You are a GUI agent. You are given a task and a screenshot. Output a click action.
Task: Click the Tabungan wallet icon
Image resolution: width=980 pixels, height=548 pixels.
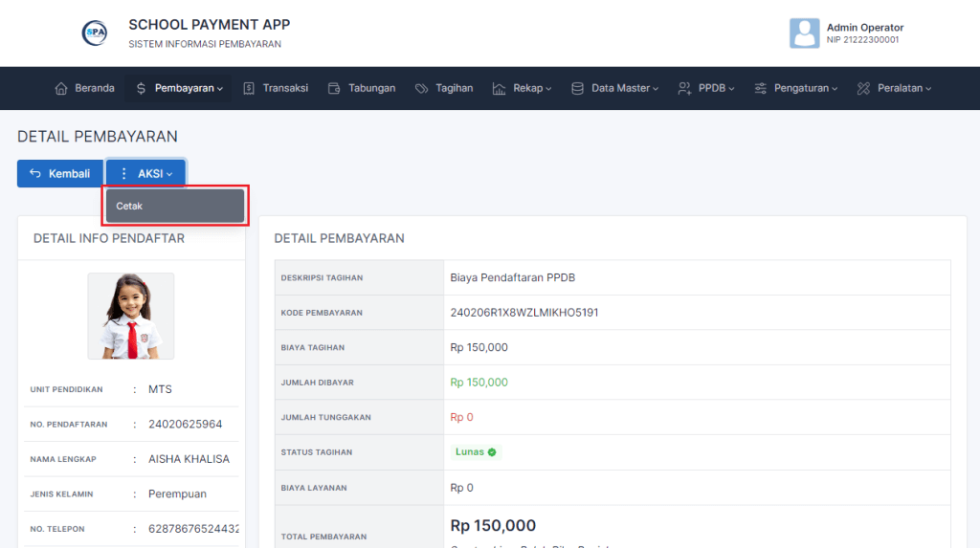coord(334,88)
